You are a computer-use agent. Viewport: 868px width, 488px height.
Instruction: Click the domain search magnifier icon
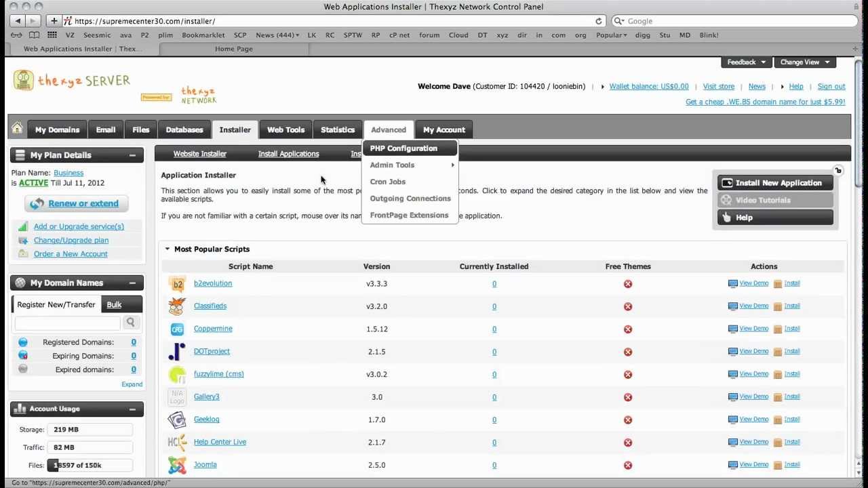point(130,323)
